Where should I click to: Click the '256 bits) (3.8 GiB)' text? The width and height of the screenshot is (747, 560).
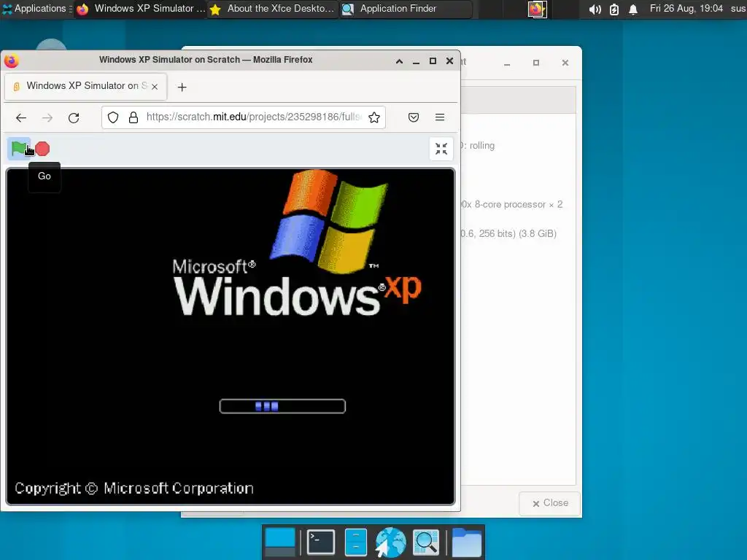click(517, 233)
